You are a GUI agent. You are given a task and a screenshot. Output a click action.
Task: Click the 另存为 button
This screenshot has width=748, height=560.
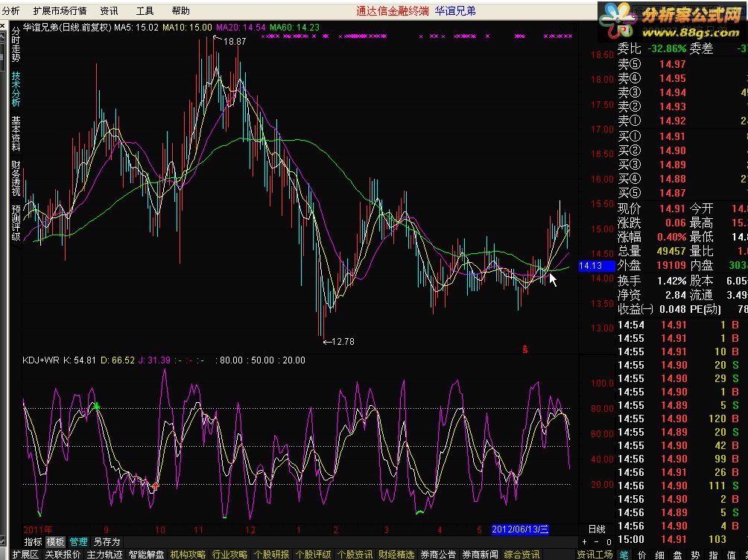point(107,542)
